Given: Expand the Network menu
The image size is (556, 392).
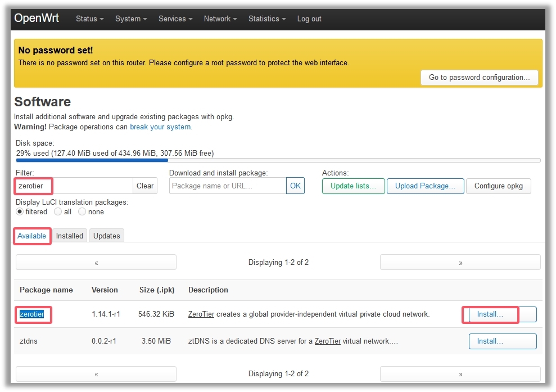Looking at the screenshot, I should (220, 19).
